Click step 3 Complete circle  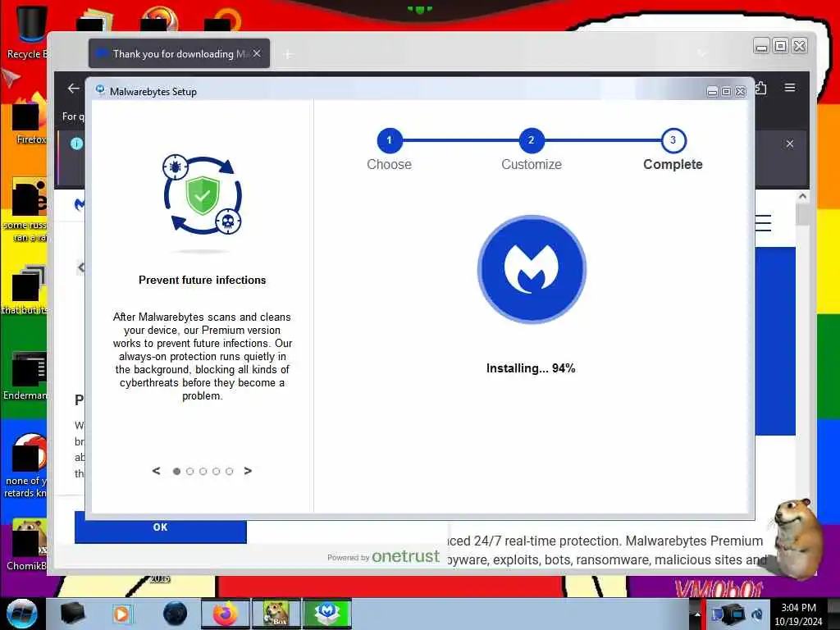click(x=673, y=140)
